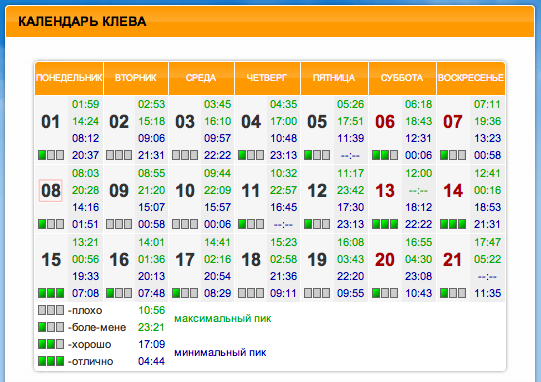Click the legend time 04:44
The image size is (541, 382).
pos(151,361)
